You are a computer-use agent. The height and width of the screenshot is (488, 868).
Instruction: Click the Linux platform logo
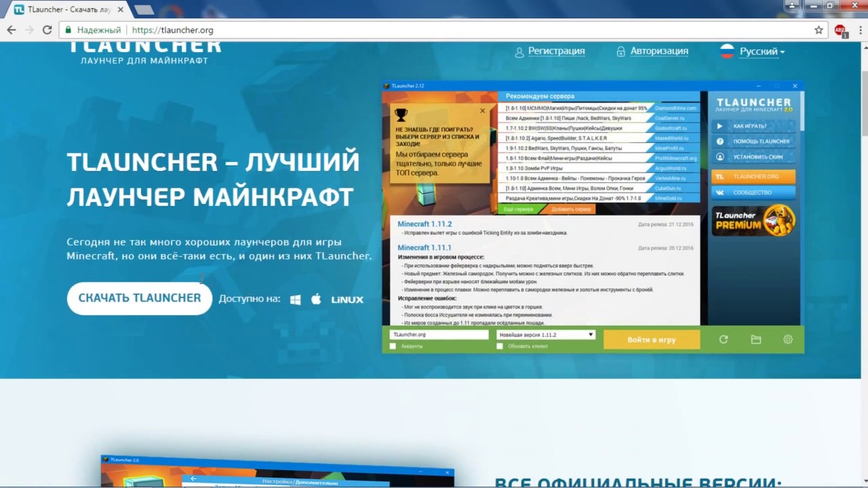[x=347, y=300]
